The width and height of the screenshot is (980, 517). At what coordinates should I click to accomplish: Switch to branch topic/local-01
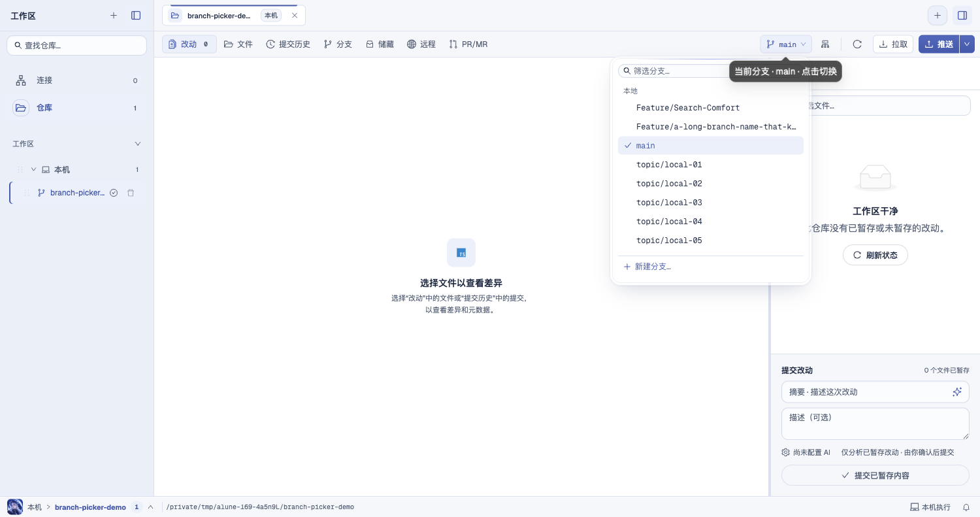pos(711,165)
